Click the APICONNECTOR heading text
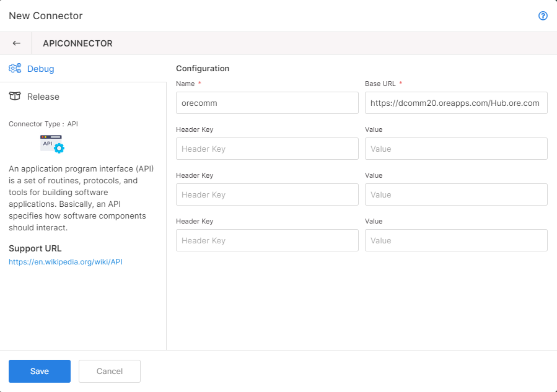This screenshot has width=557, height=392. [77, 43]
